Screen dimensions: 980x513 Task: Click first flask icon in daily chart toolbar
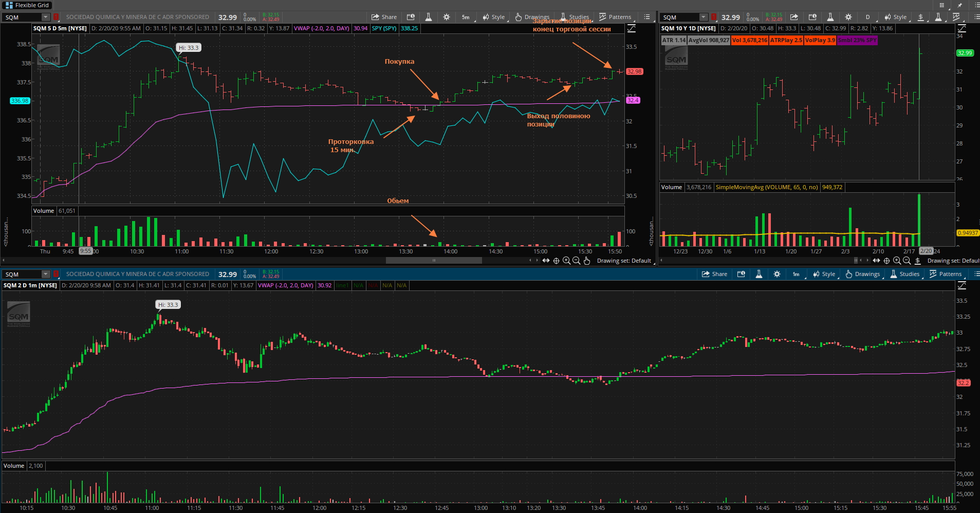(830, 17)
